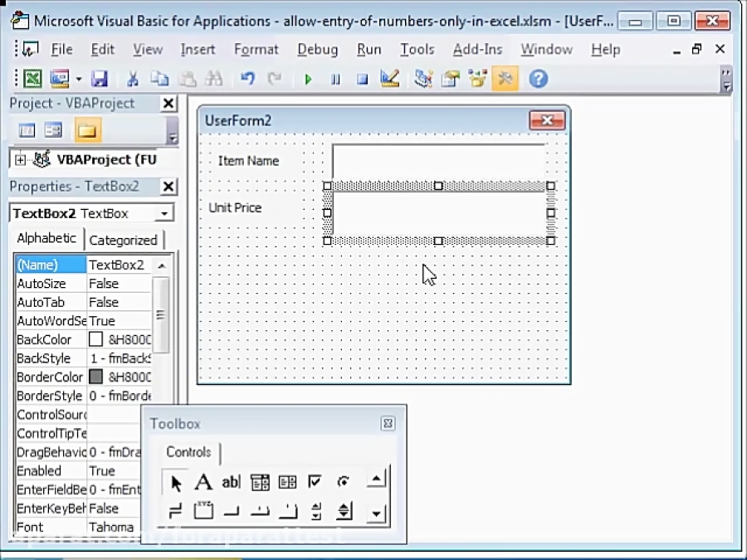Select the SpinButton control in the Toolbox
The height and width of the screenshot is (560, 747).
click(344, 512)
